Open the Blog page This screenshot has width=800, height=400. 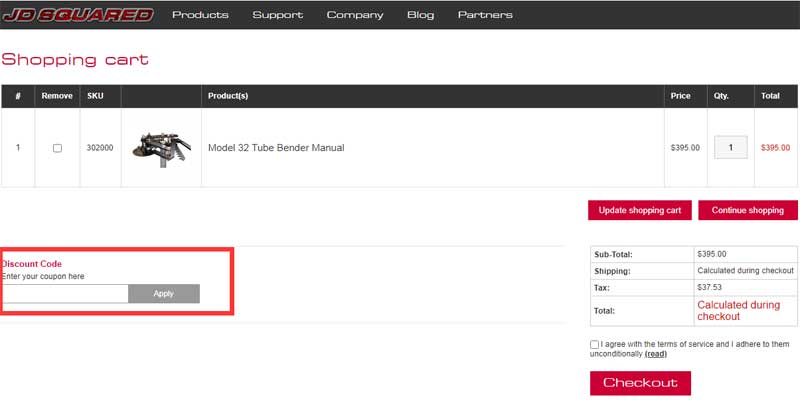click(420, 15)
